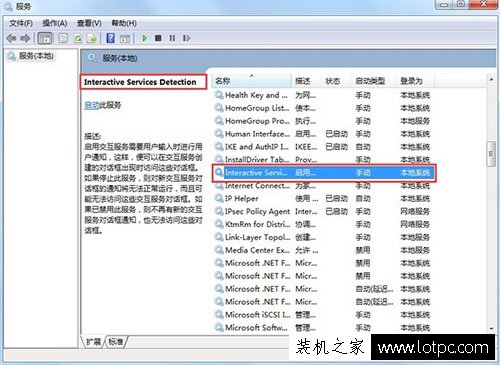Click 网络服务 logon of IPsec Policy Agent
Screen dimensions: 500x365
point(415,211)
